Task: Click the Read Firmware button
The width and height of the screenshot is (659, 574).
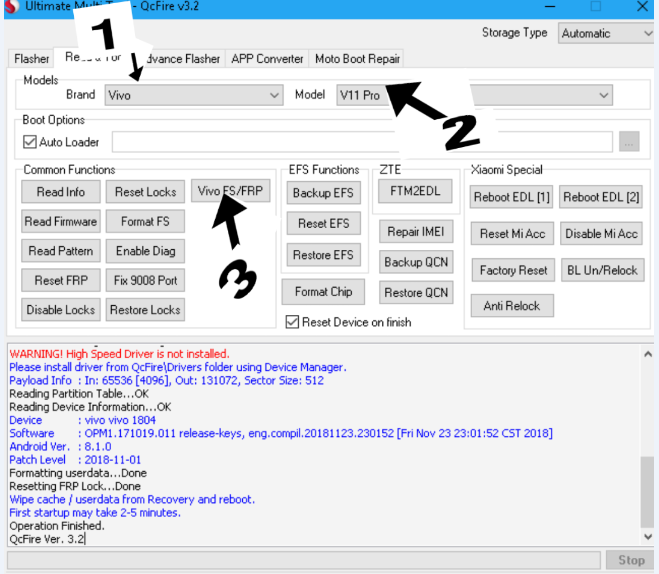Action: (x=61, y=221)
